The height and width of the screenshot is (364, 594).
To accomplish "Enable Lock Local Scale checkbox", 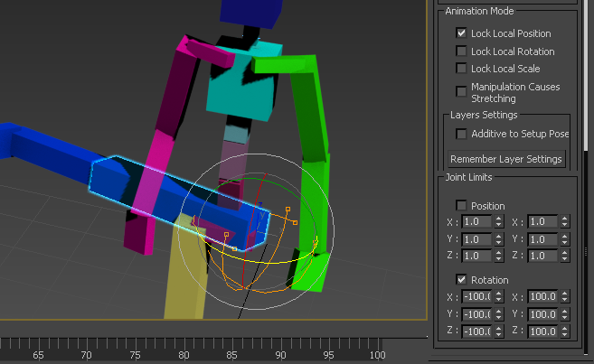I will pos(461,68).
